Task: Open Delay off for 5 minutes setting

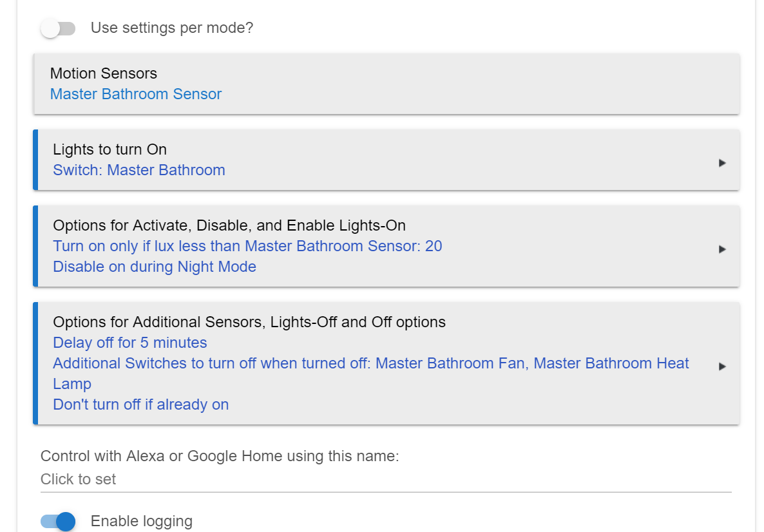Action: (x=130, y=343)
